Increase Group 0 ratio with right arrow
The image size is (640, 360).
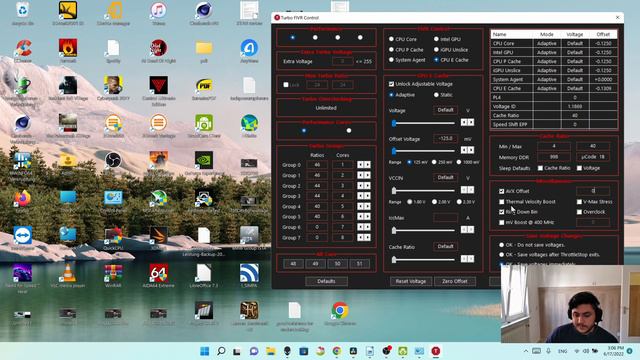pyautogui.click(x=367, y=165)
